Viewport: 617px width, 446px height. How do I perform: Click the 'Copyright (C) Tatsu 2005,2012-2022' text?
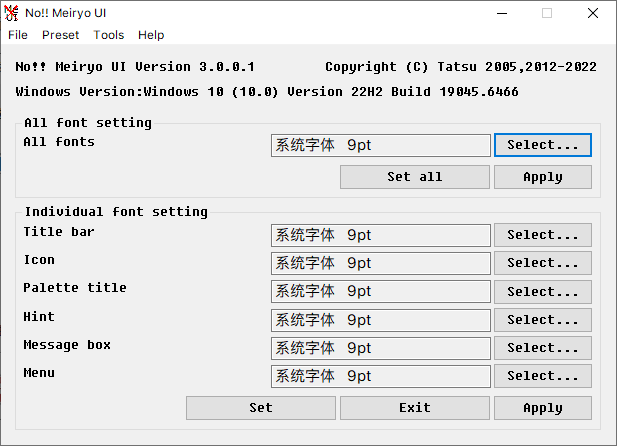point(461,67)
